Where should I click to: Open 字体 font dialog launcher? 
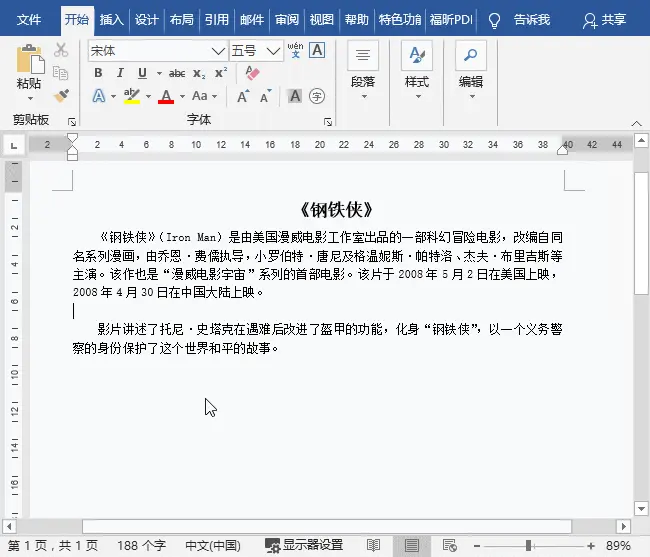[328, 122]
